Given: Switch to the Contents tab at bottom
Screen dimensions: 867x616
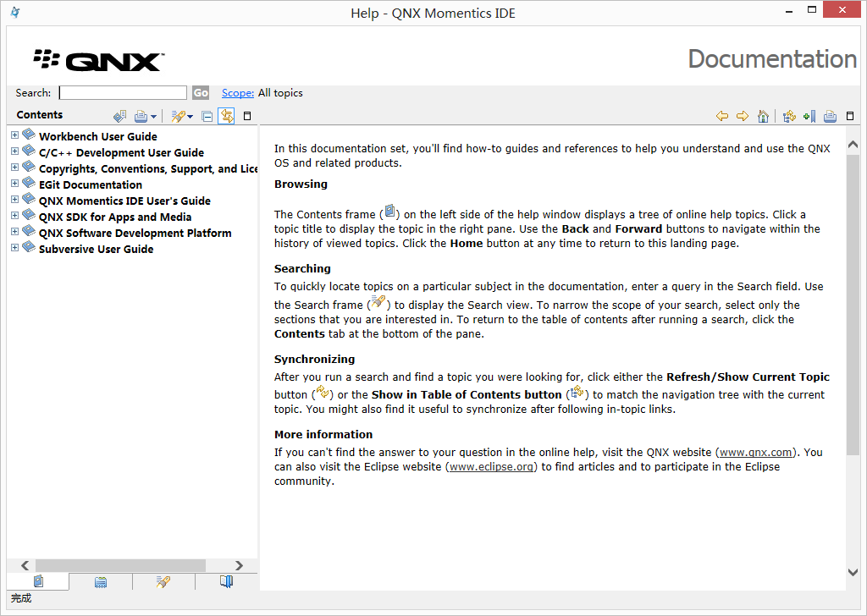Looking at the screenshot, I should click(38, 581).
